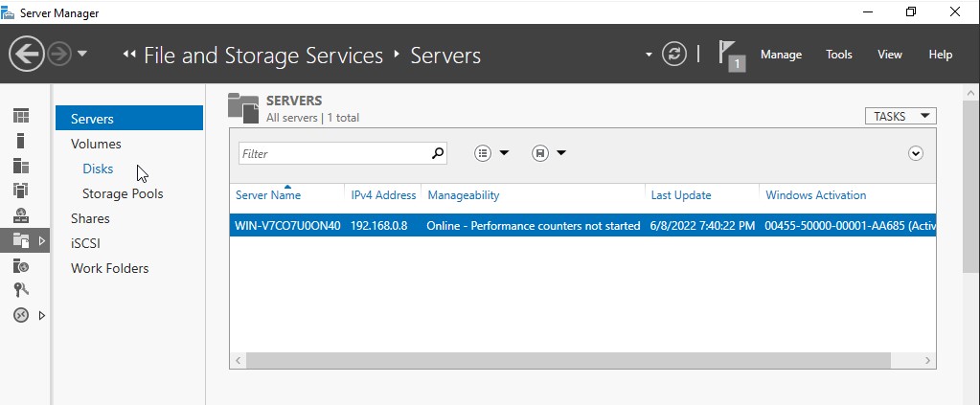Open the Storage Pools page
Screen dimensions: 980x405
point(123,193)
